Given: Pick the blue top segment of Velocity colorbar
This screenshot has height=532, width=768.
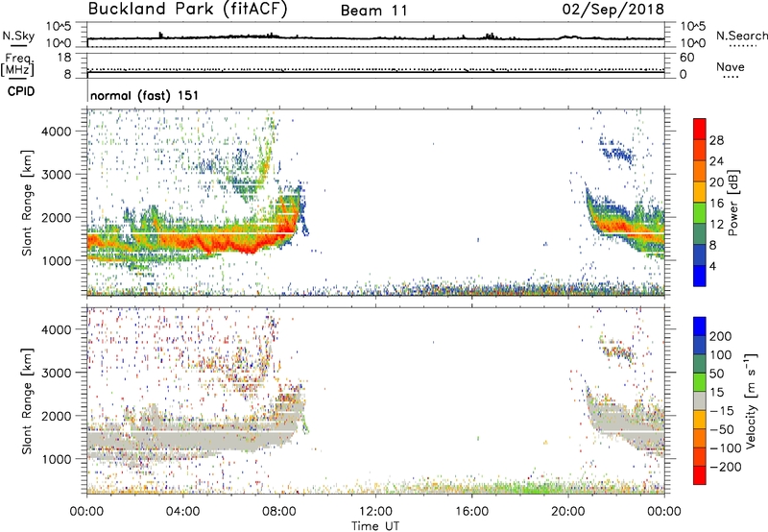Looking at the screenshot, I should click(x=700, y=326).
